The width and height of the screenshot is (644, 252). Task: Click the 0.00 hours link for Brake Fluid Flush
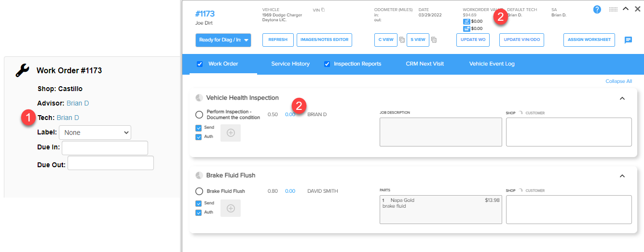[290, 191]
